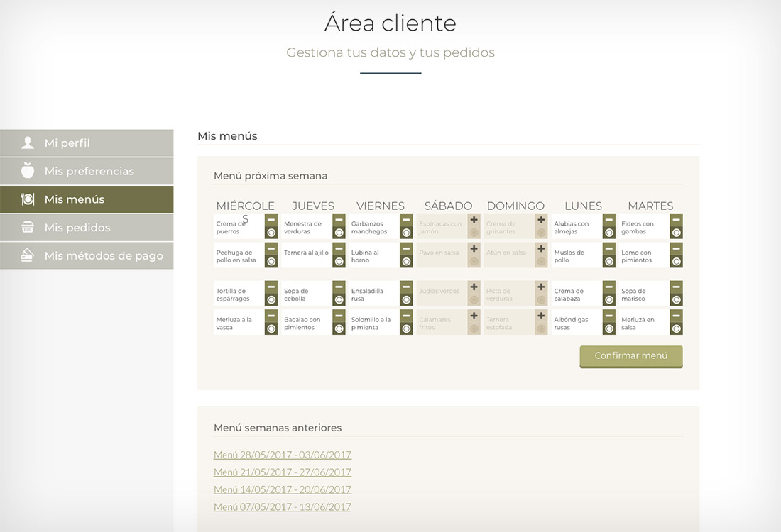Select circle option for Muslos de pollo
Viewport: 781px width, 532px height.
click(608, 262)
